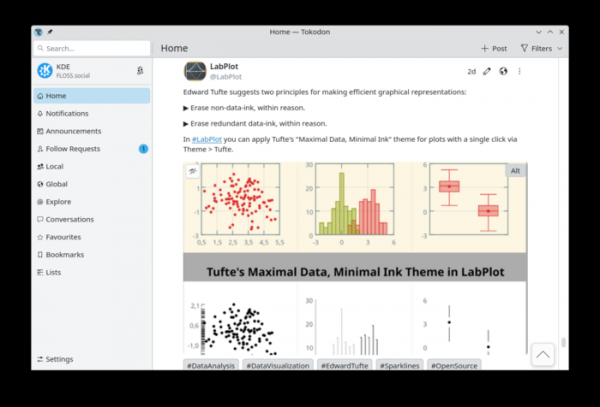This screenshot has height=407, width=600.
Task: Go to Follow Requests
Action: tap(72, 148)
